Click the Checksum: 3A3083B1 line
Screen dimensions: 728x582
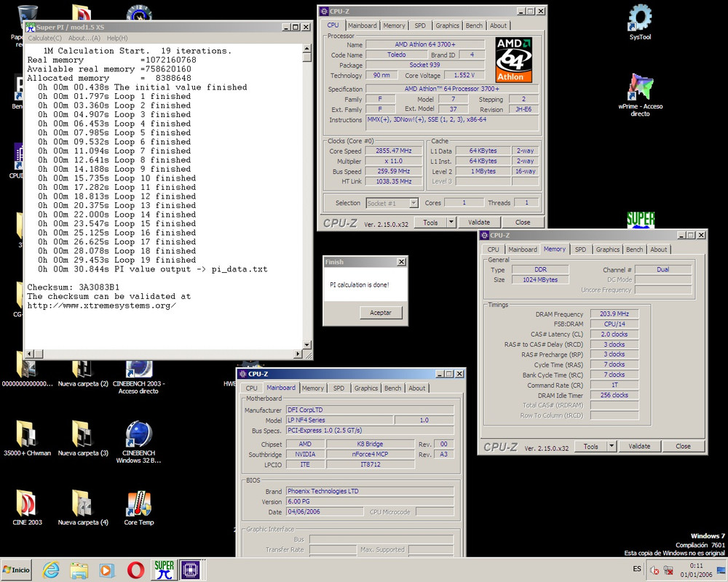[x=73, y=287]
